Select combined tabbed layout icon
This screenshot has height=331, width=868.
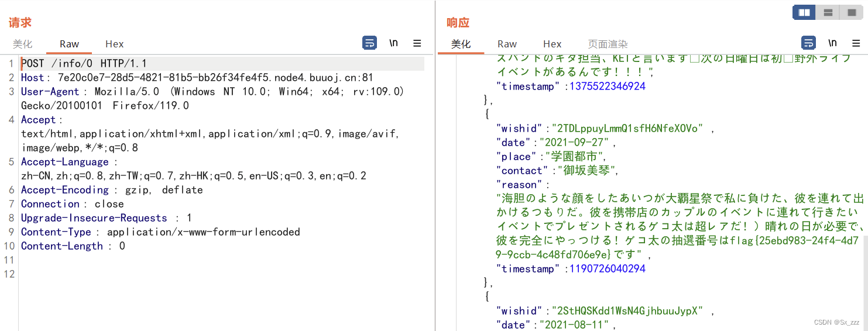coord(850,12)
